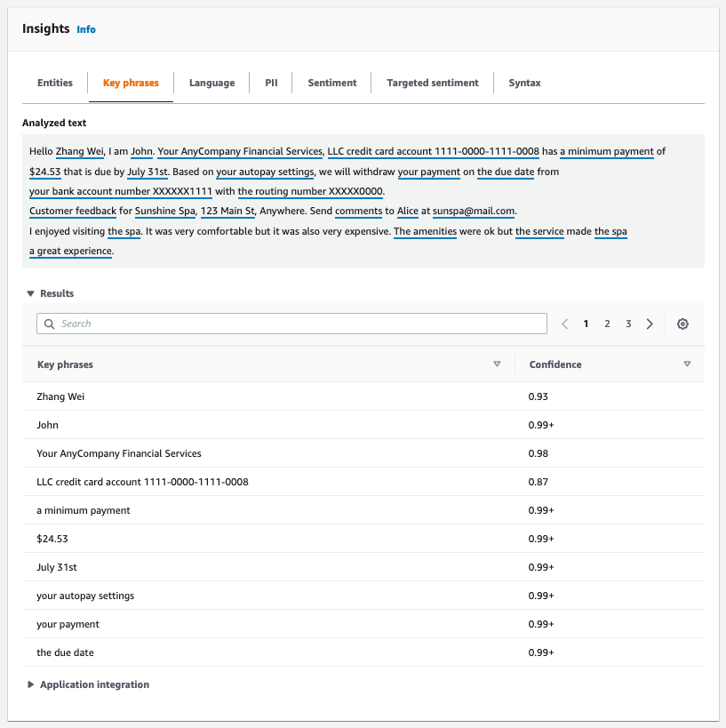This screenshot has width=726, height=728.
Task: Expand the Application integration section
Action: click(x=32, y=684)
